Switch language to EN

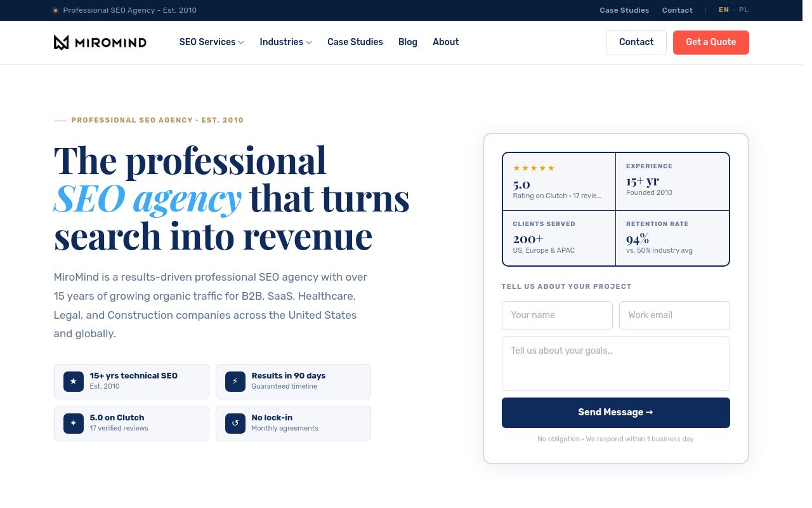tap(724, 10)
